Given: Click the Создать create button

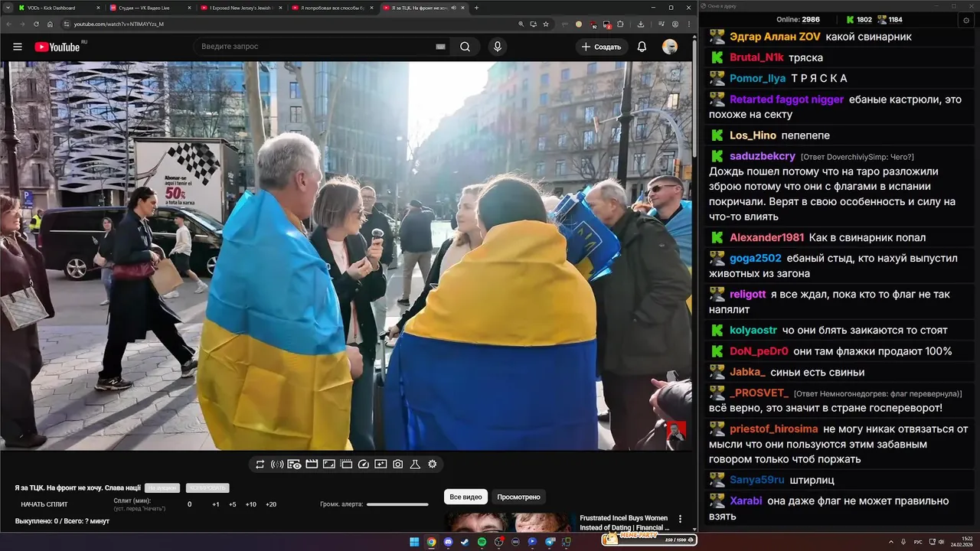Looking at the screenshot, I should 602,47.
